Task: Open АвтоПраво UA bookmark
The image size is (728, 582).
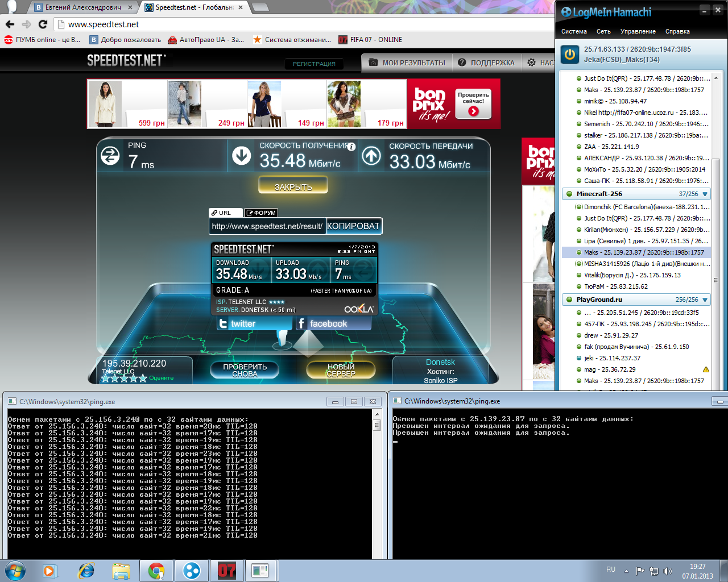Action: [x=206, y=40]
